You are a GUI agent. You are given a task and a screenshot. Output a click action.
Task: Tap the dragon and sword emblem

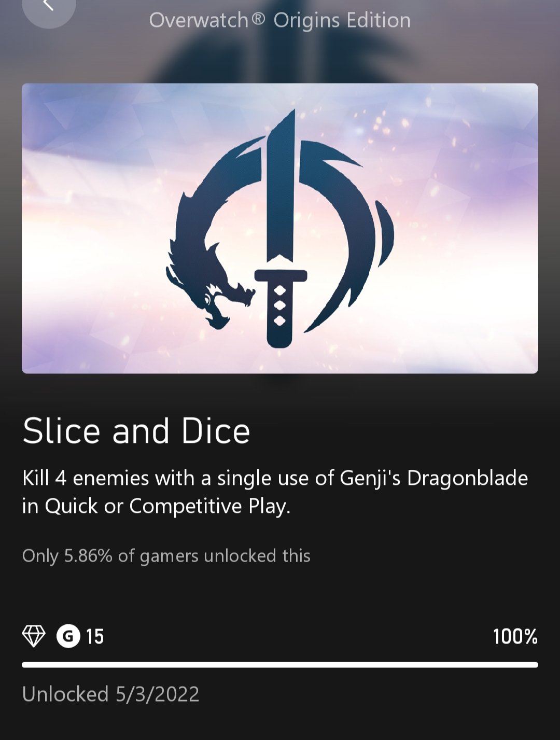tap(280, 228)
